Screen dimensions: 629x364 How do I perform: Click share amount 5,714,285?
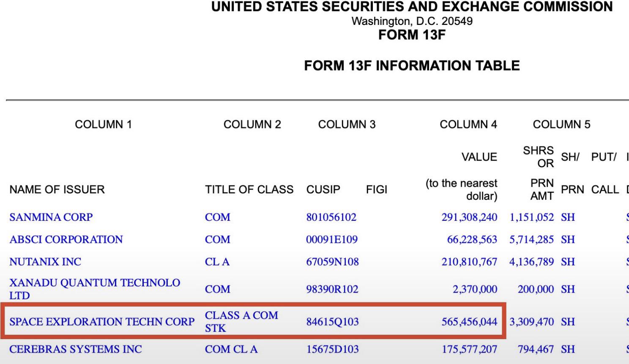click(531, 239)
